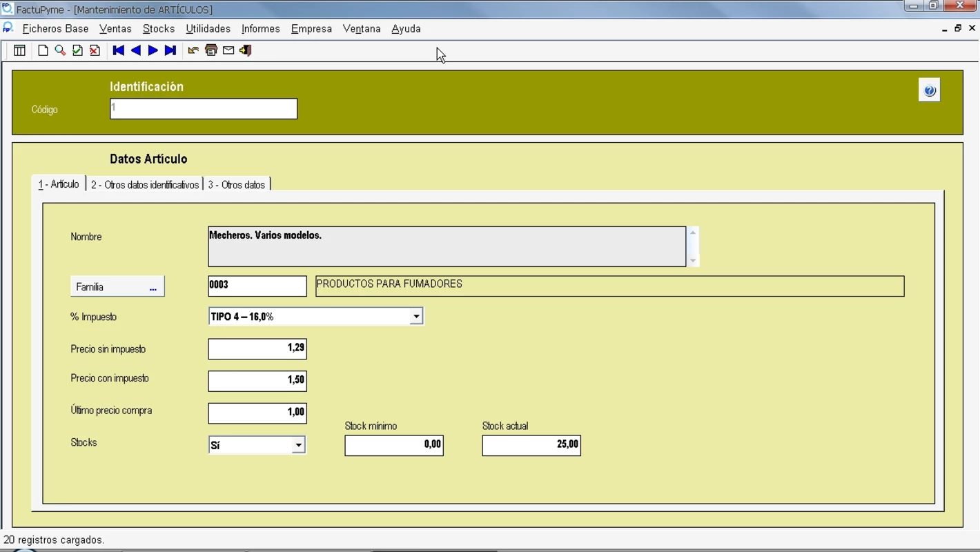Image resolution: width=980 pixels, height=552 pixels.
Task: Click the PRODUCTOS PARA FUMADORES field
Action: 609,286
